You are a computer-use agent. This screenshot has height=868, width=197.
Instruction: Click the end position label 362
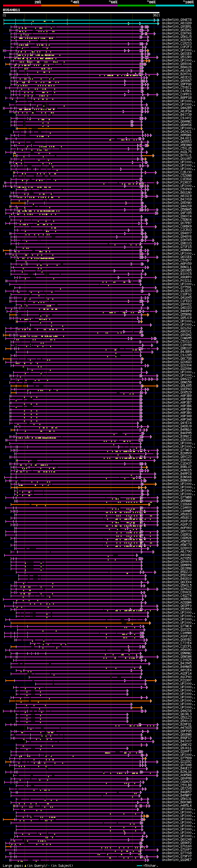155,15
